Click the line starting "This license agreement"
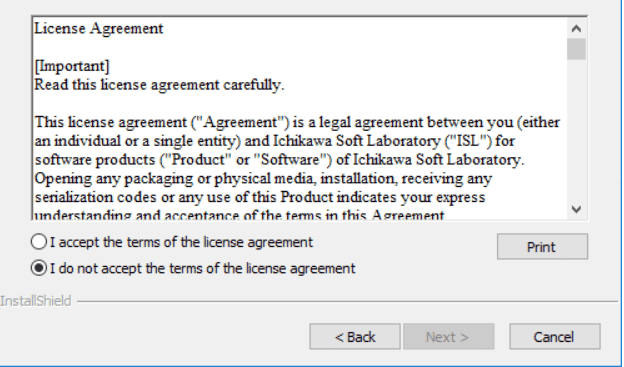 point(297,122)
